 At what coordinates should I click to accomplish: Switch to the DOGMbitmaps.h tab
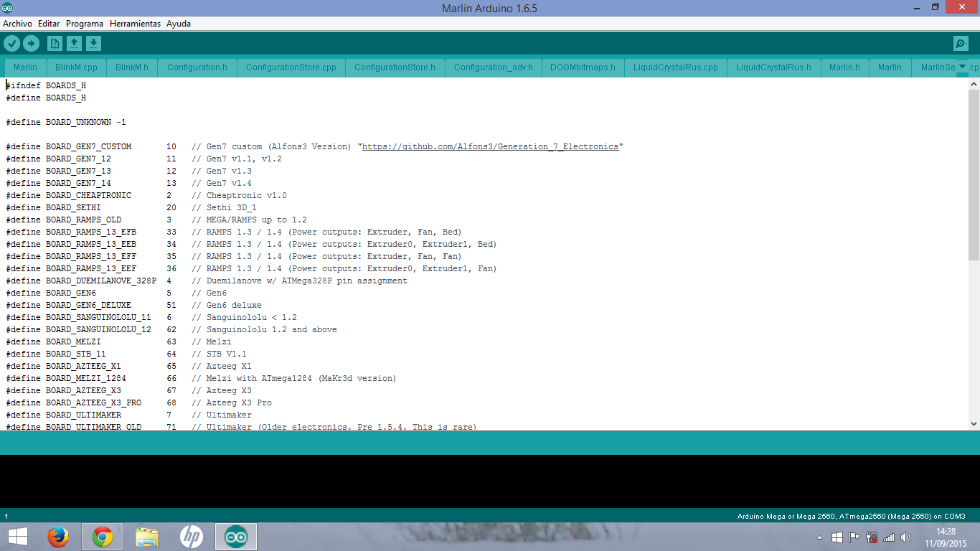[583, 67]
